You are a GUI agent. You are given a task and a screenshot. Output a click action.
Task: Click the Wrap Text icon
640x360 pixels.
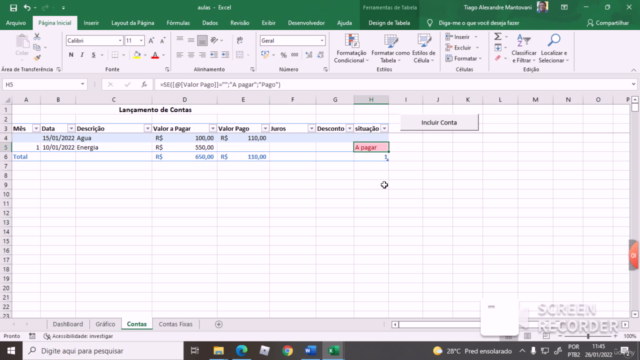pos(240,40)
